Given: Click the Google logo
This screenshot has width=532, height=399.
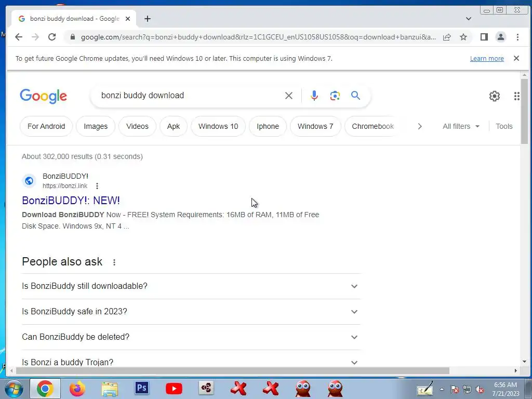Looking at the screenshot, I should [44, 96].
